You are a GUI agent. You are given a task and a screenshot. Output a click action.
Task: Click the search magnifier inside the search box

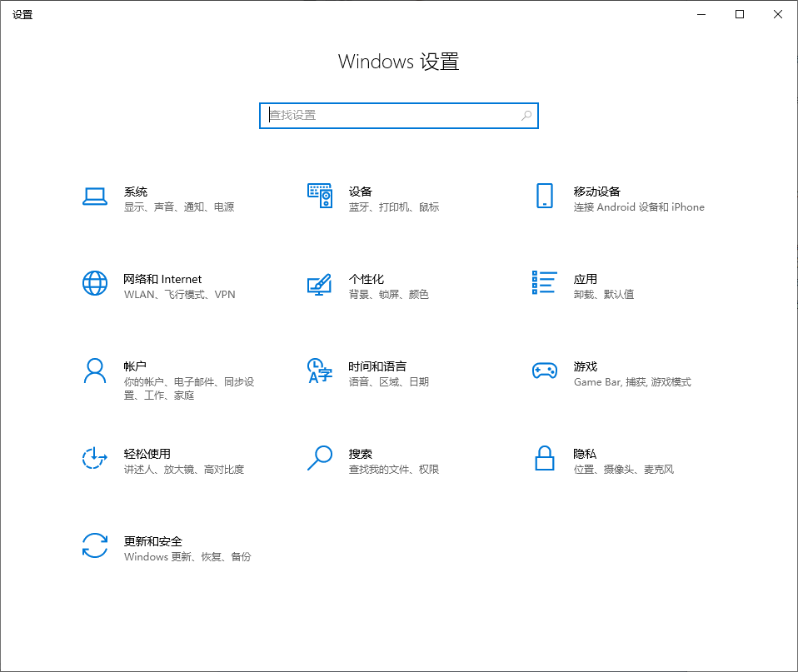coord(526,115)
